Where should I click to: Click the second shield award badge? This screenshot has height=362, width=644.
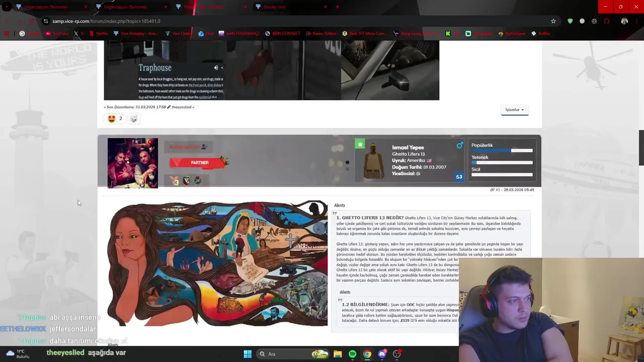(186, 180)
